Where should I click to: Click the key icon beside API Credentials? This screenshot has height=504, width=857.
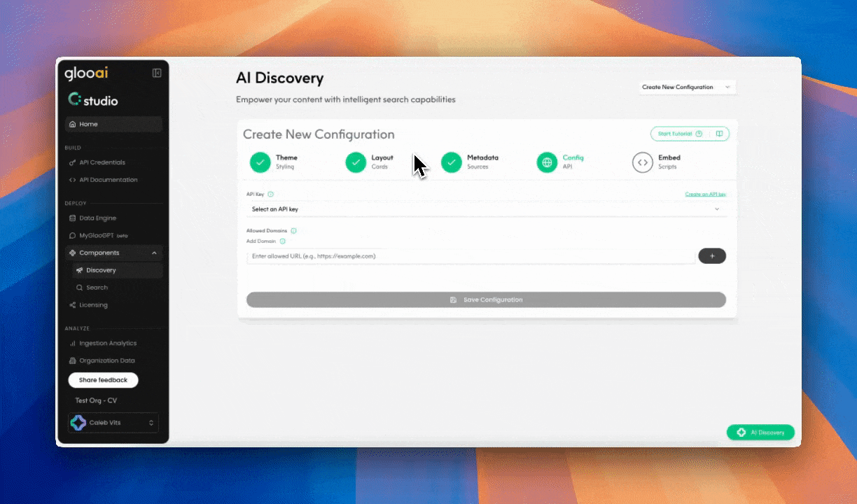tap(72, 162)
